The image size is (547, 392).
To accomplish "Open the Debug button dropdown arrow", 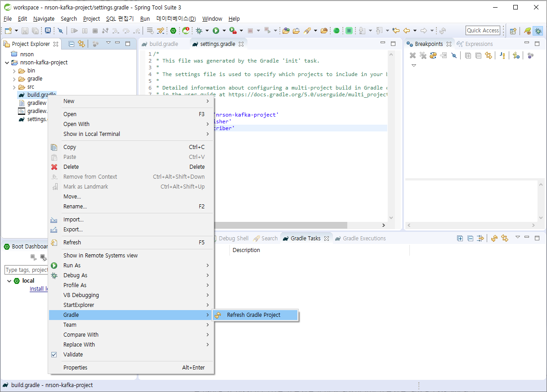I will click(207, 31).
